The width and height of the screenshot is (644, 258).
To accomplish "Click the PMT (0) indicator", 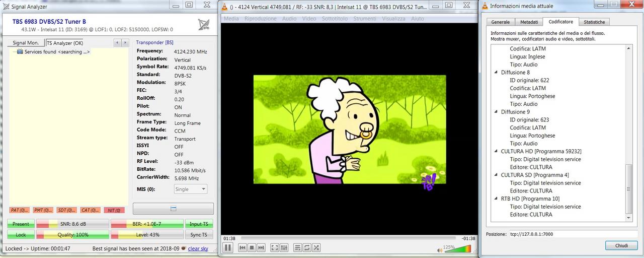I will coord(43,210).
